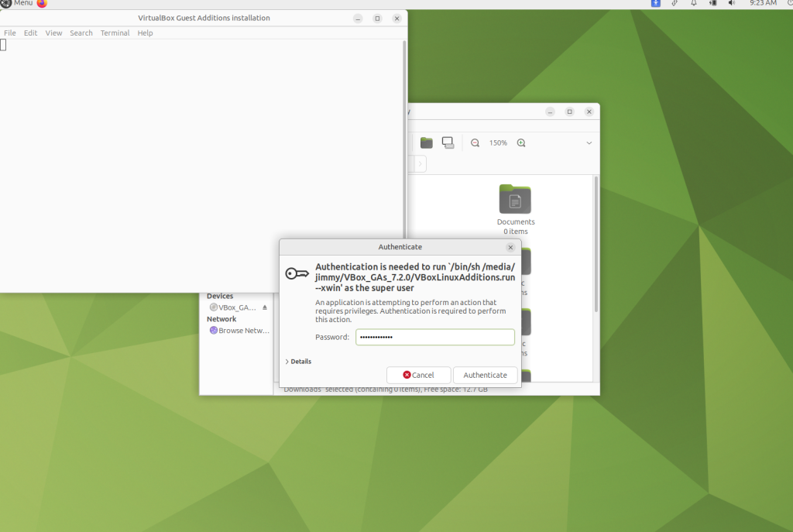
Task: Open Browse Network in the sidebar
Action: [239, 331]
